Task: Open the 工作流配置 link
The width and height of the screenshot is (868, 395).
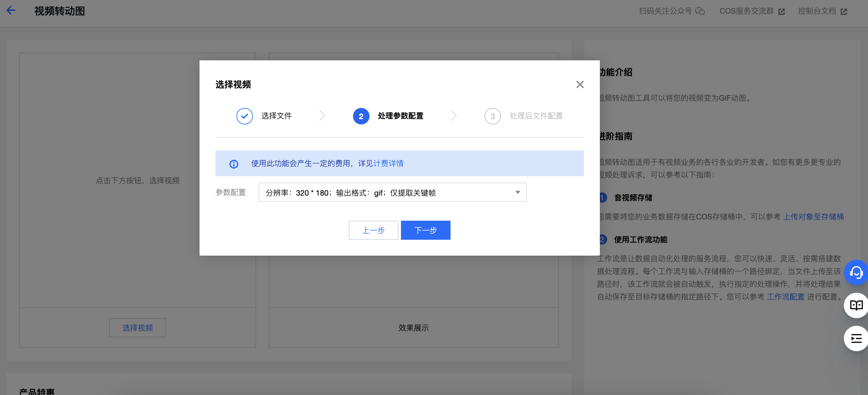Action: point(785,297)
